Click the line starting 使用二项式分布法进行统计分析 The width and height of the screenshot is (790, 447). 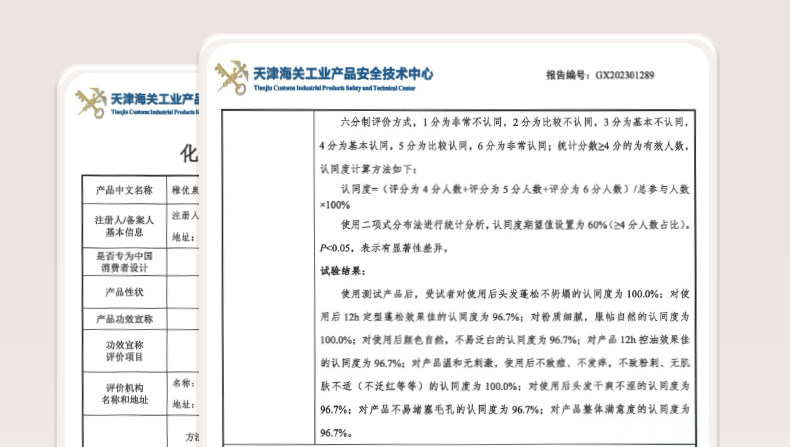point(516,225)
